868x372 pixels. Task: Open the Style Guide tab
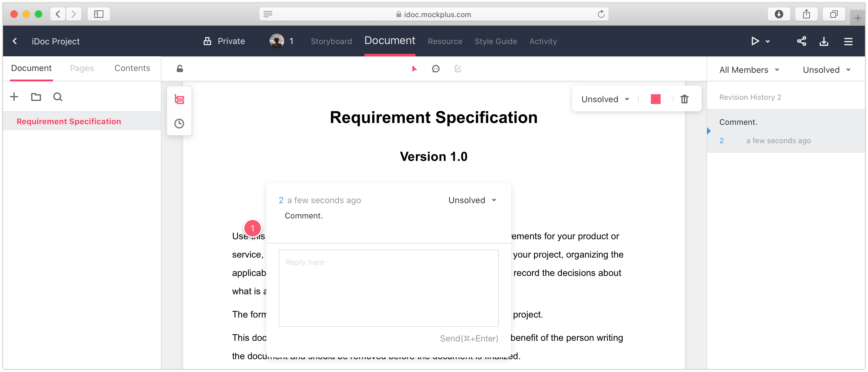(x=496, y=41)
